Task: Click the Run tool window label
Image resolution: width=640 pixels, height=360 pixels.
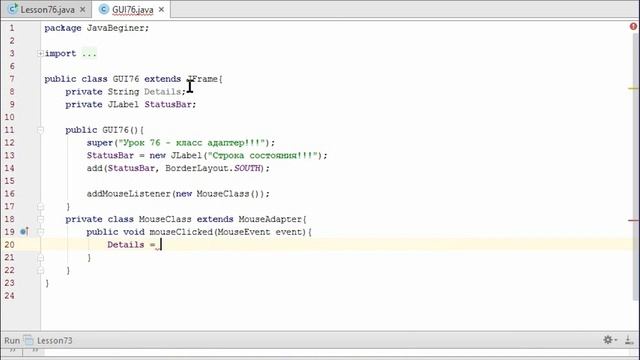Action: (12, 340)
